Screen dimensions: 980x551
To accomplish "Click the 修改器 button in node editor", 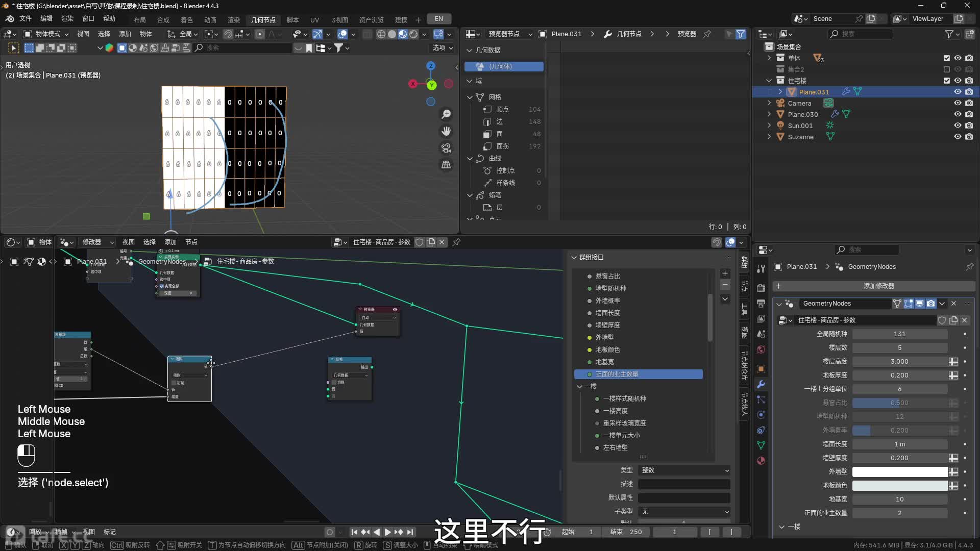I will point(98,242).
